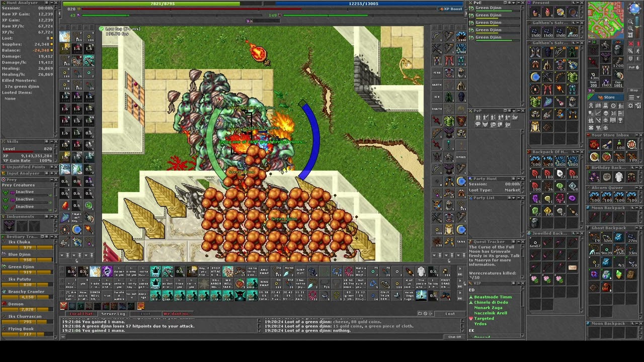
Task: Click the Iks Chuka progress bar 979
Action: tap(28, 247)
